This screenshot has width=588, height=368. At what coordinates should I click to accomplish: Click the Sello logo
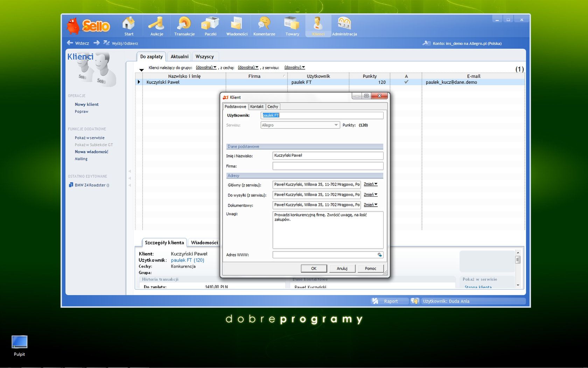coord(88,26)
